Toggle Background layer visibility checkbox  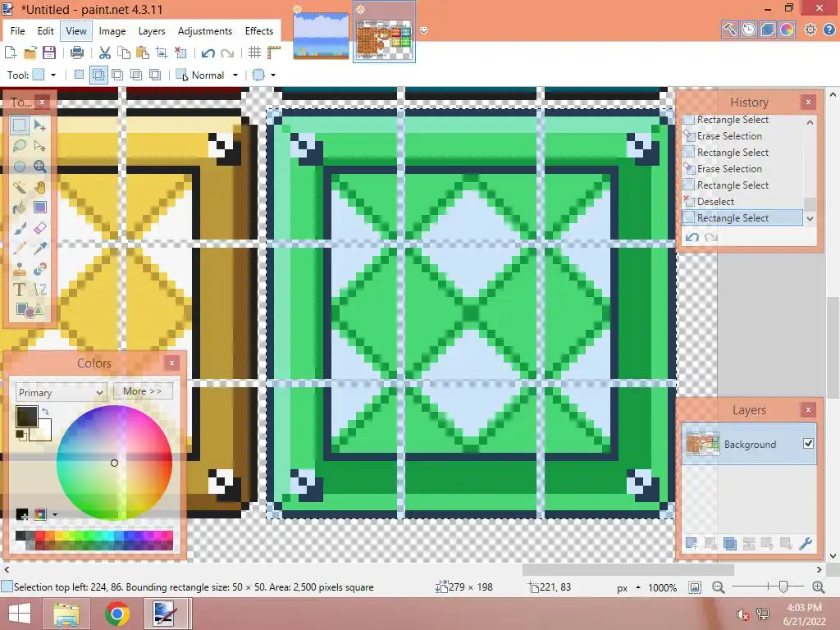click(x=808, y=444)
